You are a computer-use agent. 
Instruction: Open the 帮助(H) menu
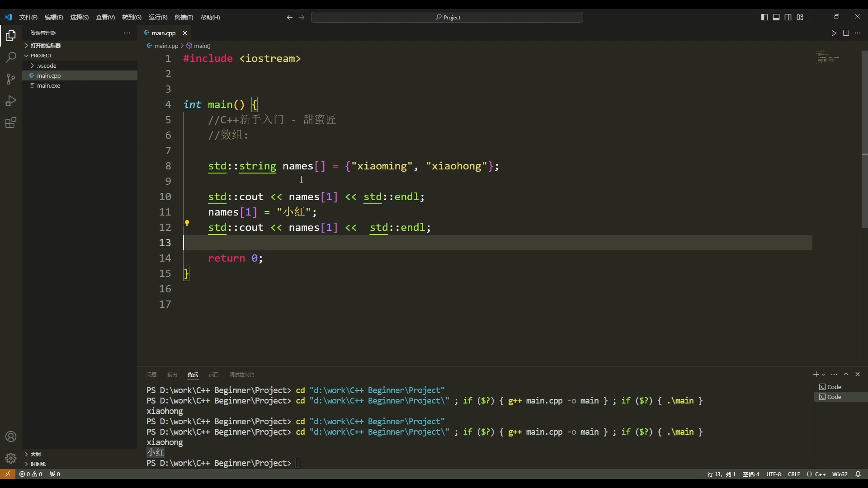[210, 18]
